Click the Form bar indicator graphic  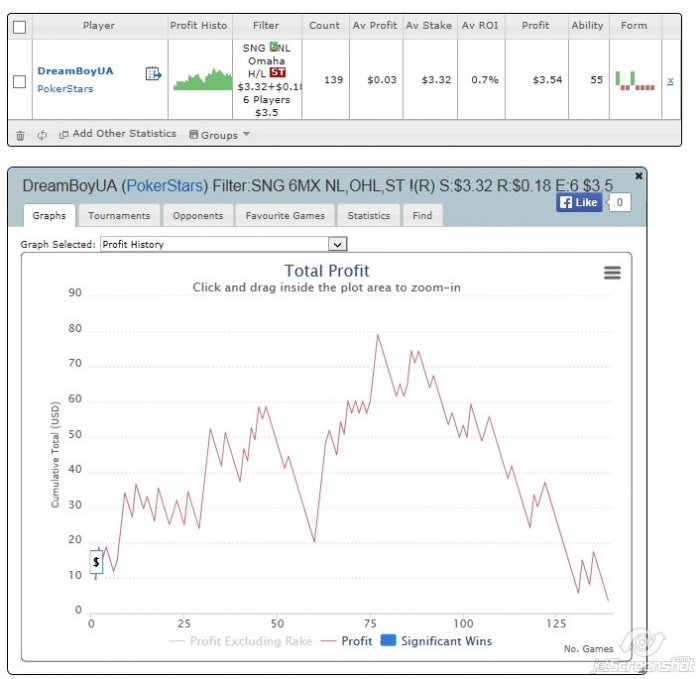pyautogui.click(x=635, y=80)
